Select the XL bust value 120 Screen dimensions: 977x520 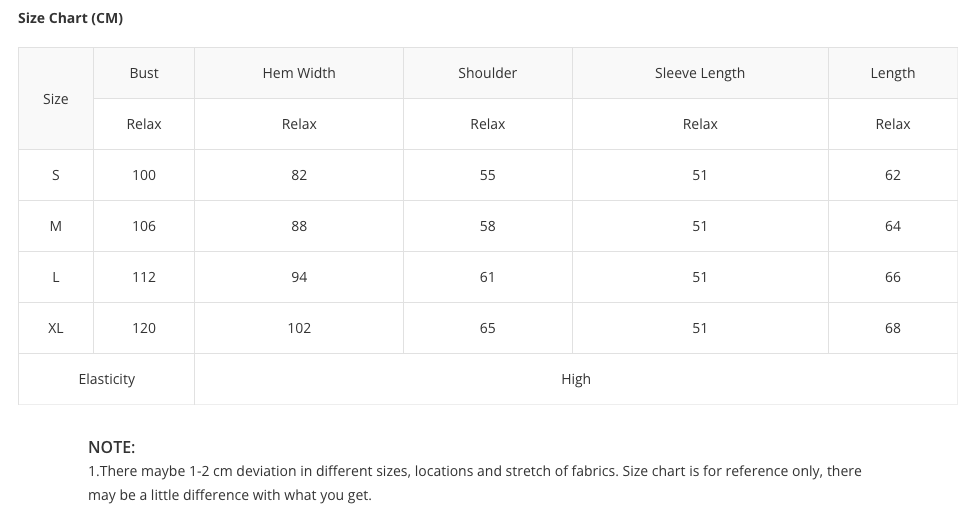click(144, 328)
